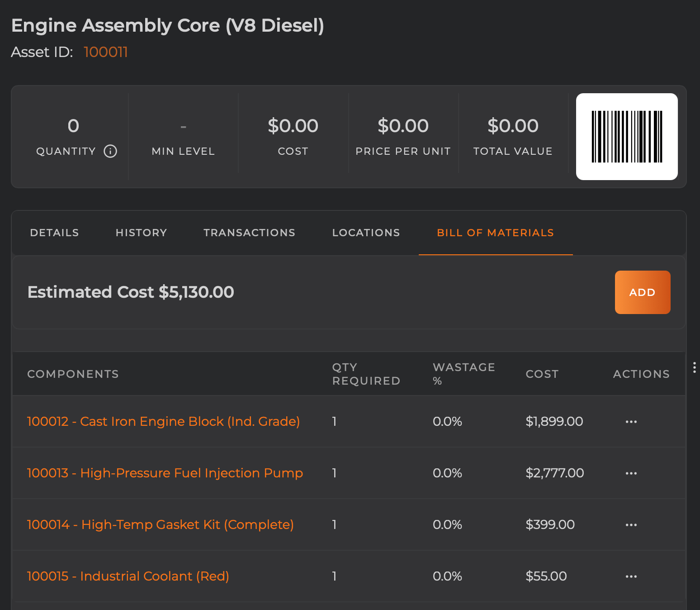Open the Transactions tab
This screenshot has width=700, height=610.
[249, 233]
